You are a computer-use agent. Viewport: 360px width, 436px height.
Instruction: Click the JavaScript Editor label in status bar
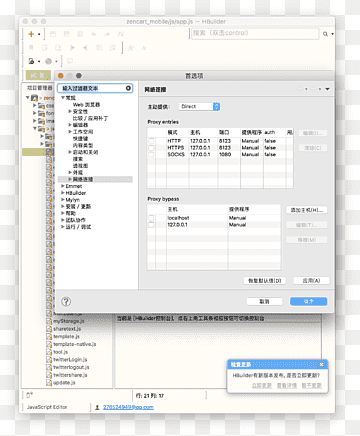click(47, 407)
